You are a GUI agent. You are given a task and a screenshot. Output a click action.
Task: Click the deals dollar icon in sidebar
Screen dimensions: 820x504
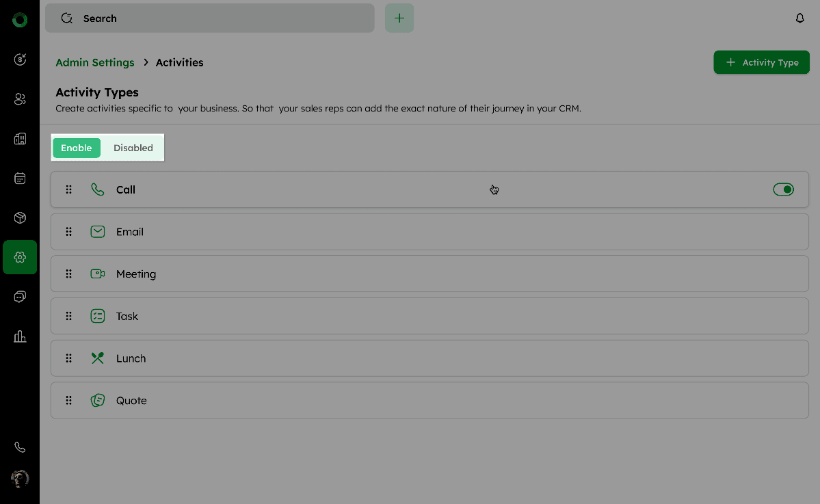click(x=20, y=59)
